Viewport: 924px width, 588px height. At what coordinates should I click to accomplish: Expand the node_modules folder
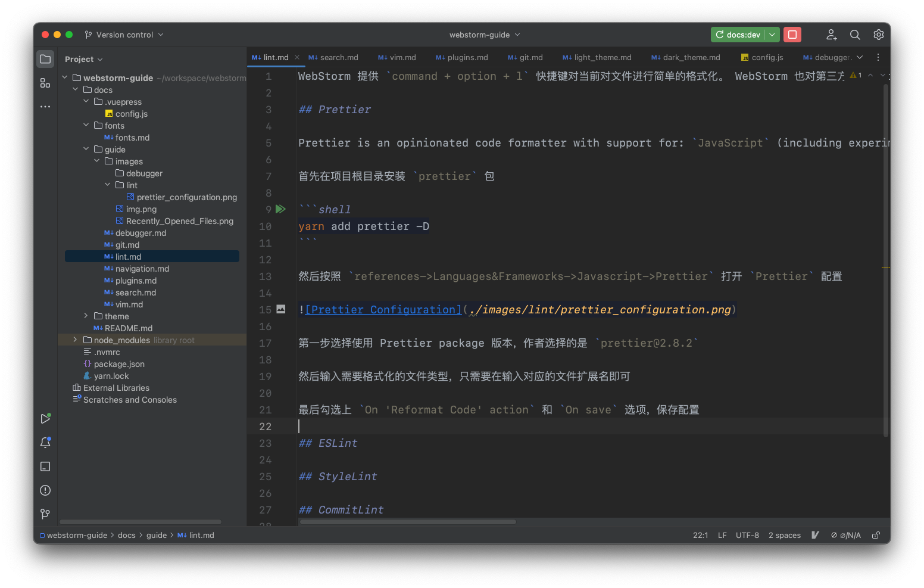pos(76,340)
